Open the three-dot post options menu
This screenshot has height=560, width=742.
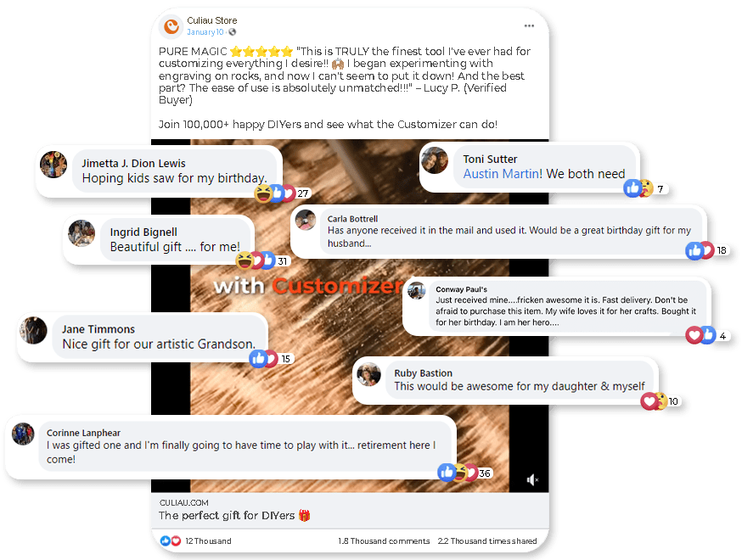pos(529,25)
